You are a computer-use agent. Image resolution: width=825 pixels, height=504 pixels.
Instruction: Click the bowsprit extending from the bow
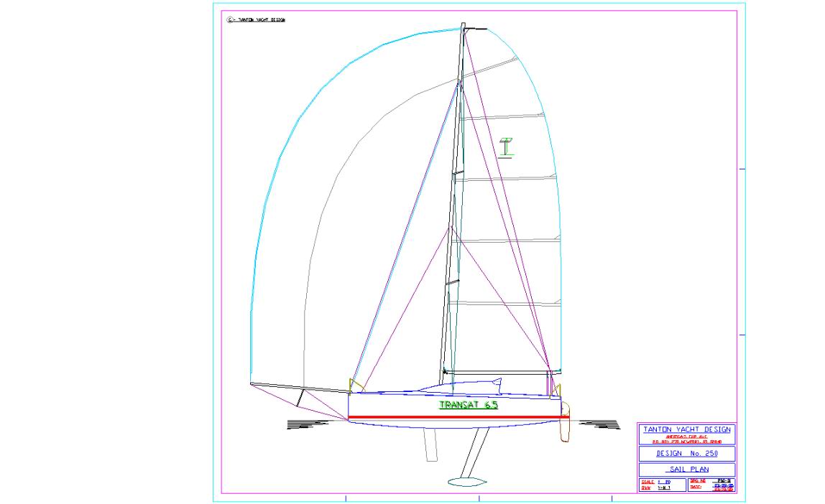pyautogui.click(x=302, y=388)
